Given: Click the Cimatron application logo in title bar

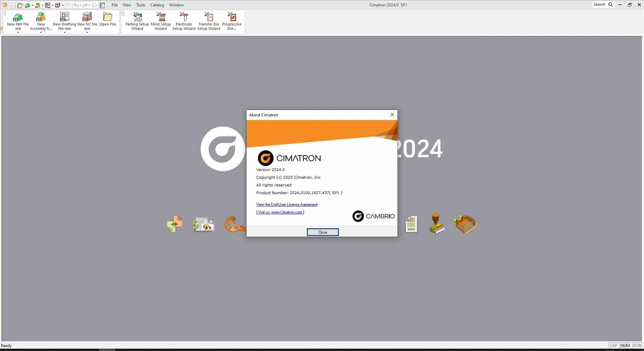Looking at the screenshot, I should (x=5, y=5).
